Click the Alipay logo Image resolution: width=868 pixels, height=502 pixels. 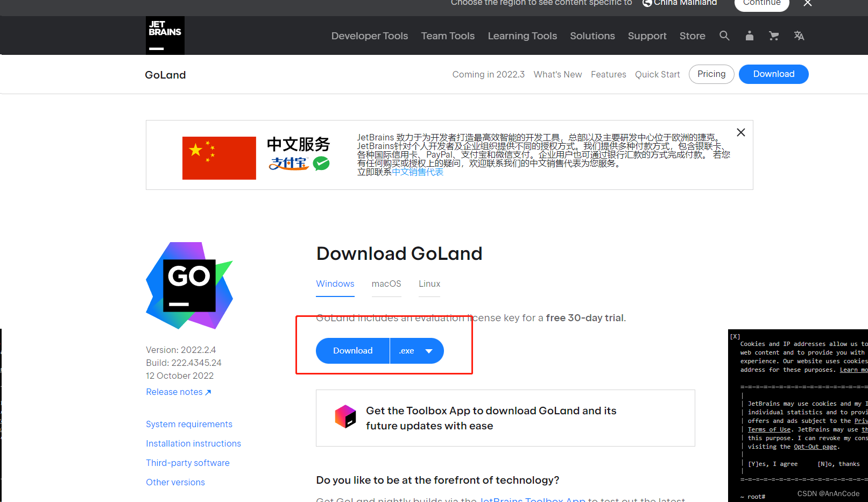point(289,164)
